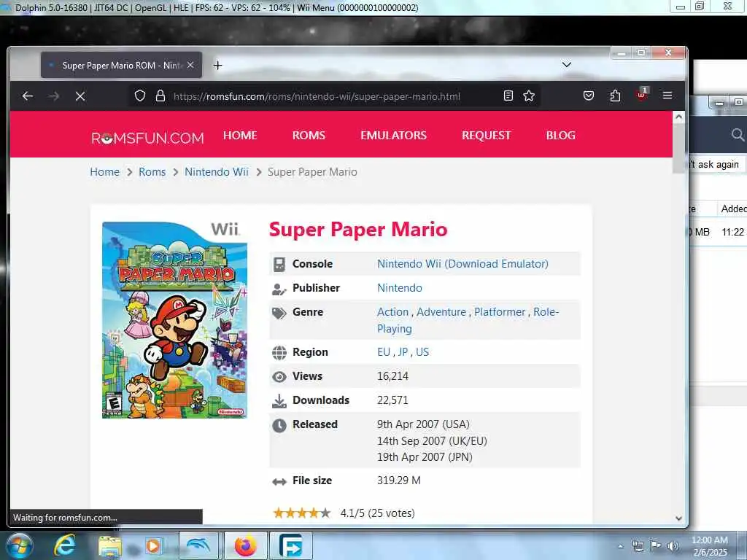Click the views count 16,214
Image resolution: width=747 pixels, height=560 pixels.
point(392,376)
